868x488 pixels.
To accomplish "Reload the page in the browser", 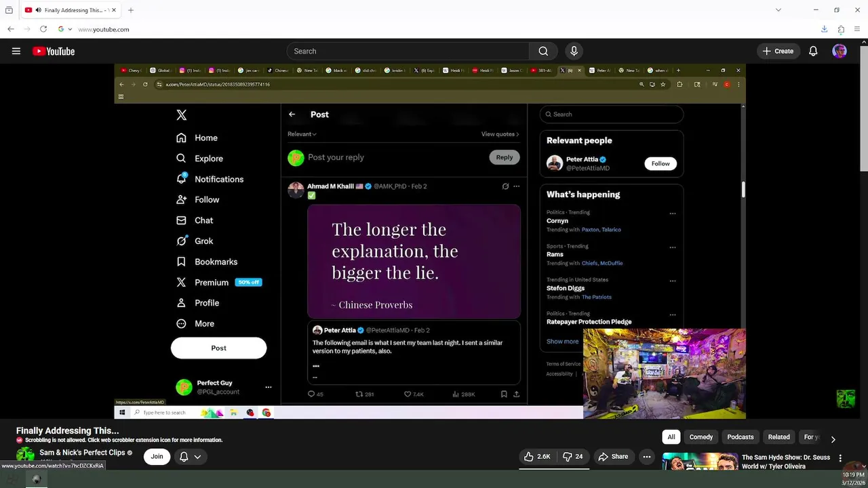I will click(x=43, y=29).
